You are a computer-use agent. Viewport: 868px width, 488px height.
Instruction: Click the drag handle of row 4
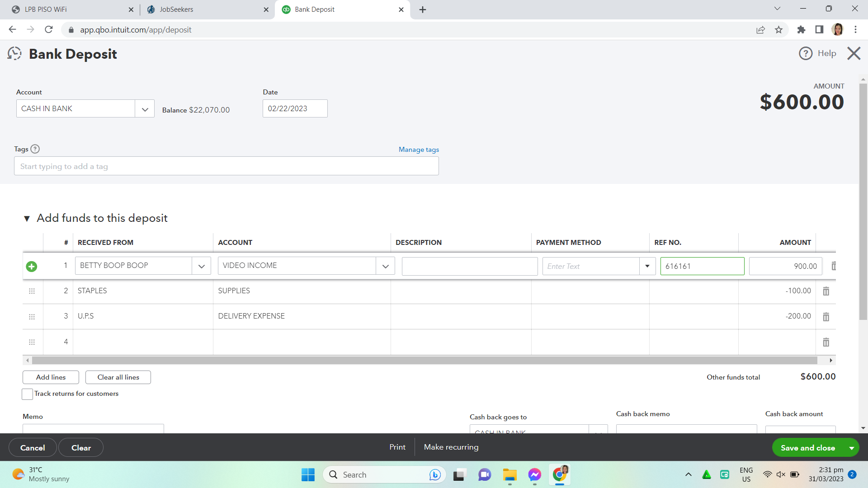pos(32,342)
